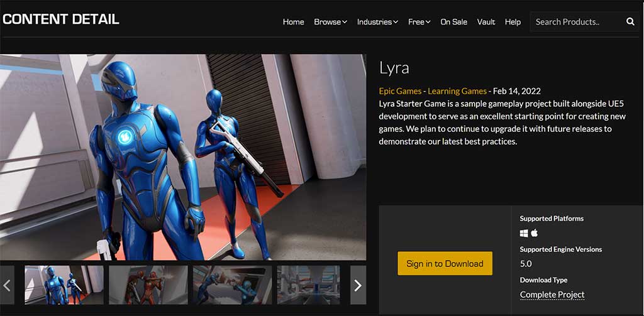Open the Home page
The width and height of the screenshot is (644, 316).
293,22
